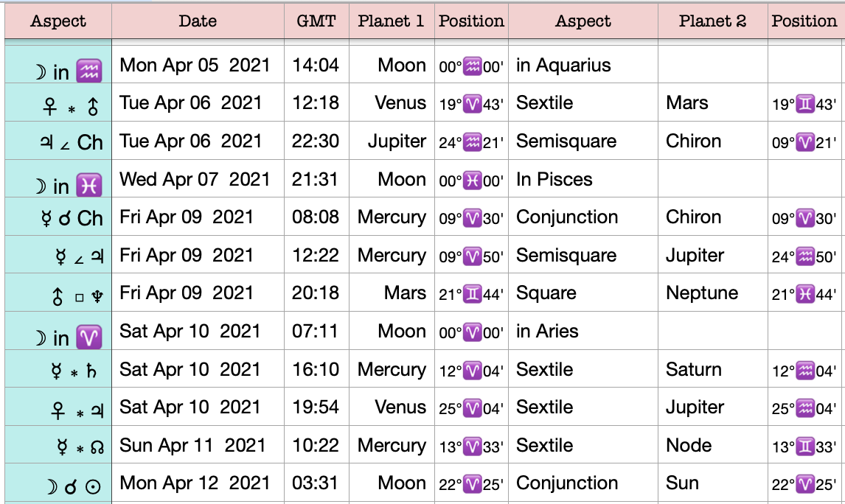
Task: Click Gemini glyph in Mars position 19°43'
Action: click(x=805, y=103)
